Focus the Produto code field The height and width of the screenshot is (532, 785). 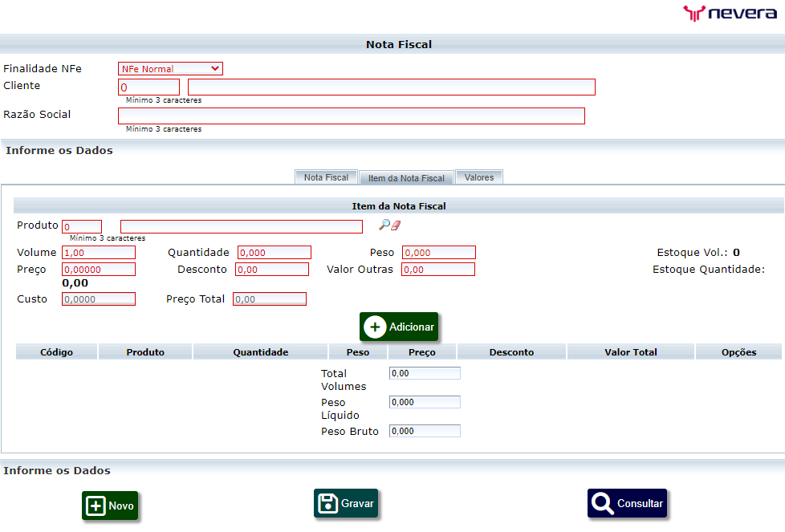pos(82,227)
